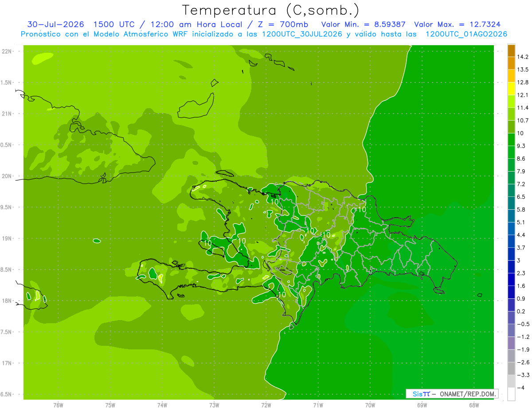Click the dark orange swatch above 14.2
Viewport: 532px width, 411px height.
coord(511,51)
